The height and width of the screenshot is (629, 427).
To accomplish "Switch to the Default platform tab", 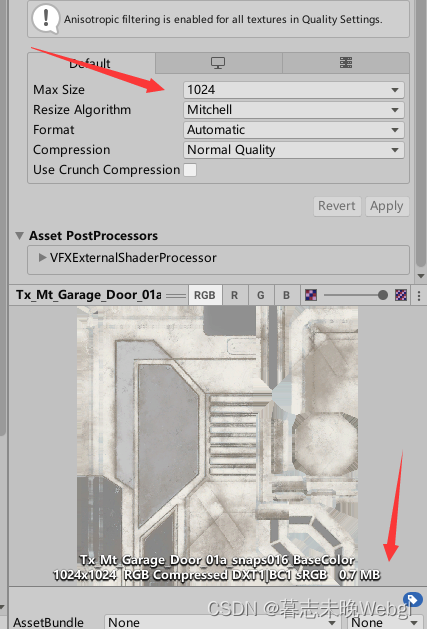I will 91,63.
